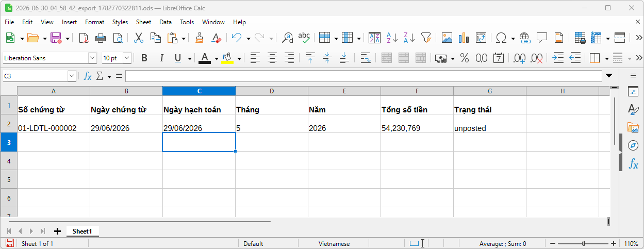Click the zoom out minus button
644x249 pixels.
(x=552, y=243)
